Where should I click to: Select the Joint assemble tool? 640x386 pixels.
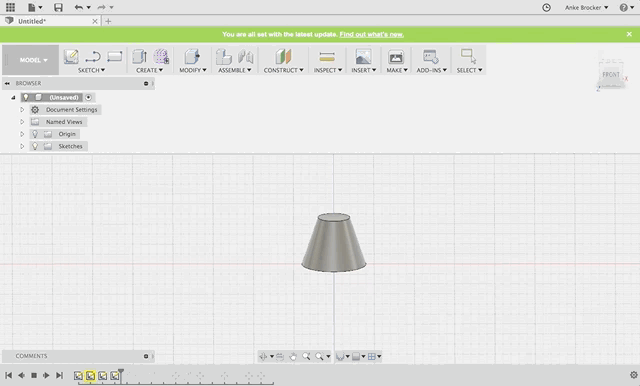click(x=246, y=56)
